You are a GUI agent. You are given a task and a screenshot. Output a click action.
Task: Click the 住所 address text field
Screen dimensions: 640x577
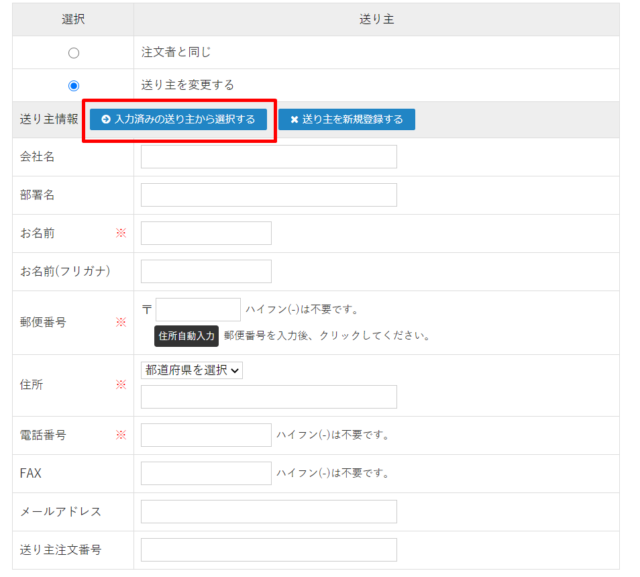[268, 397]
